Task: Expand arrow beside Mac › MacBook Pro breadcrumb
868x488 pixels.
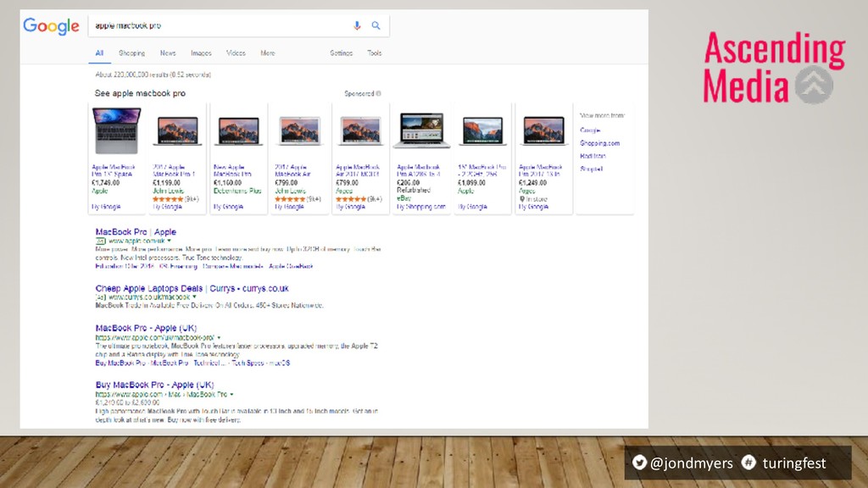Action: click(x=231, y=395)
